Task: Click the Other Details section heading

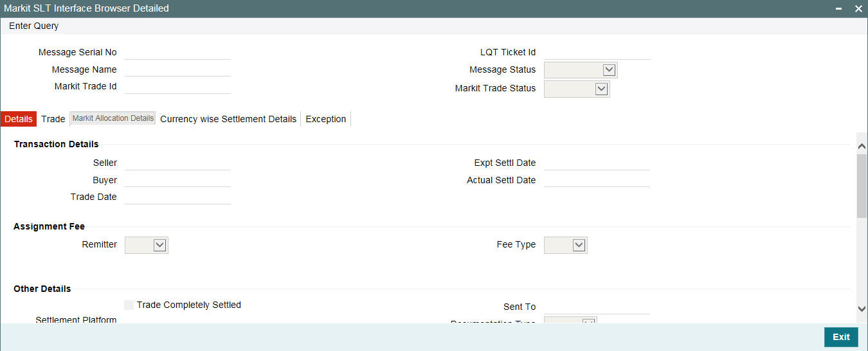Action: (42, 289)
